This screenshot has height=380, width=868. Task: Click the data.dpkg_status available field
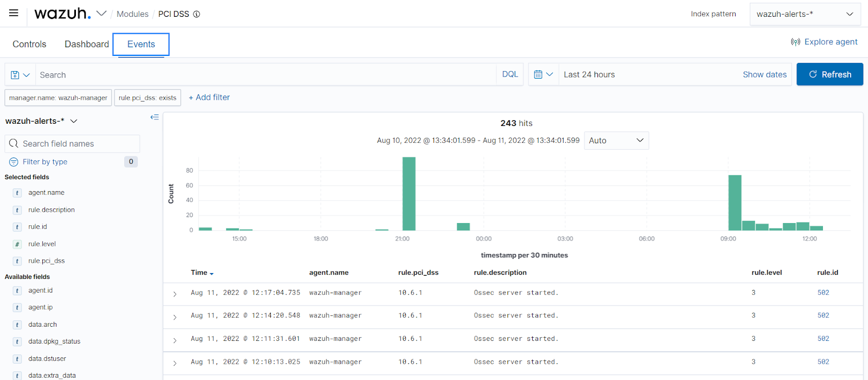54,341
